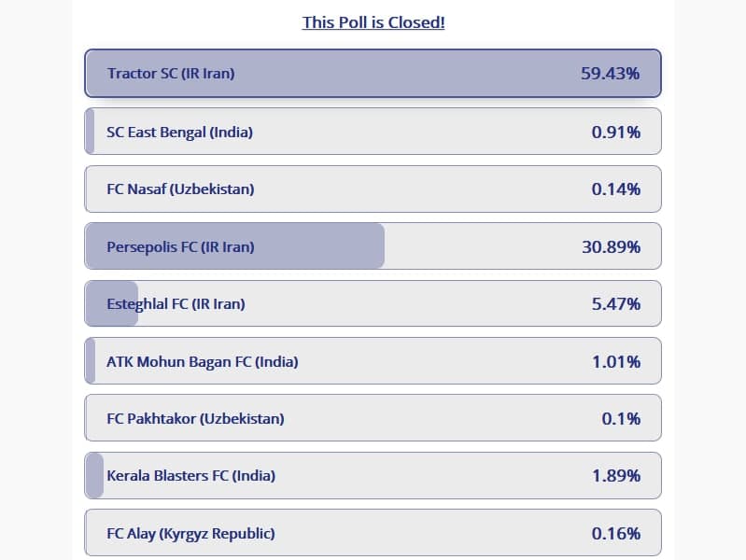Screen dimensions: 746x560
Task: Click the 0.16% result for FC Alay
Action: pos(616,533)
